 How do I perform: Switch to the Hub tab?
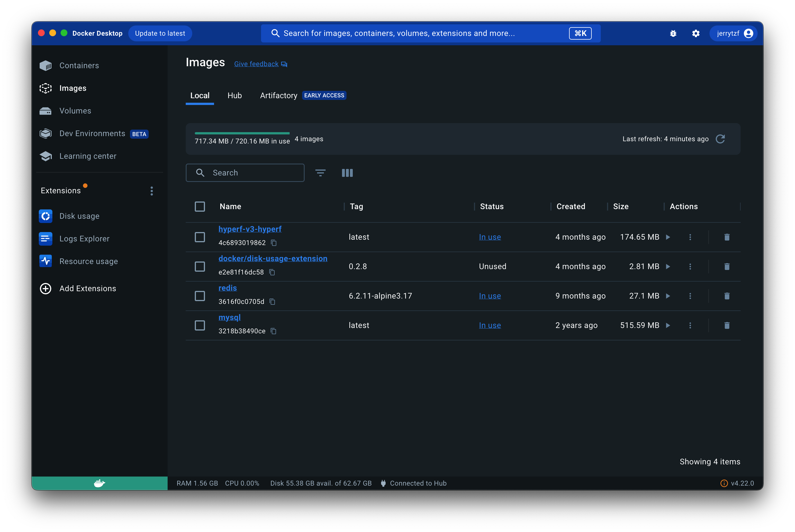234,95
